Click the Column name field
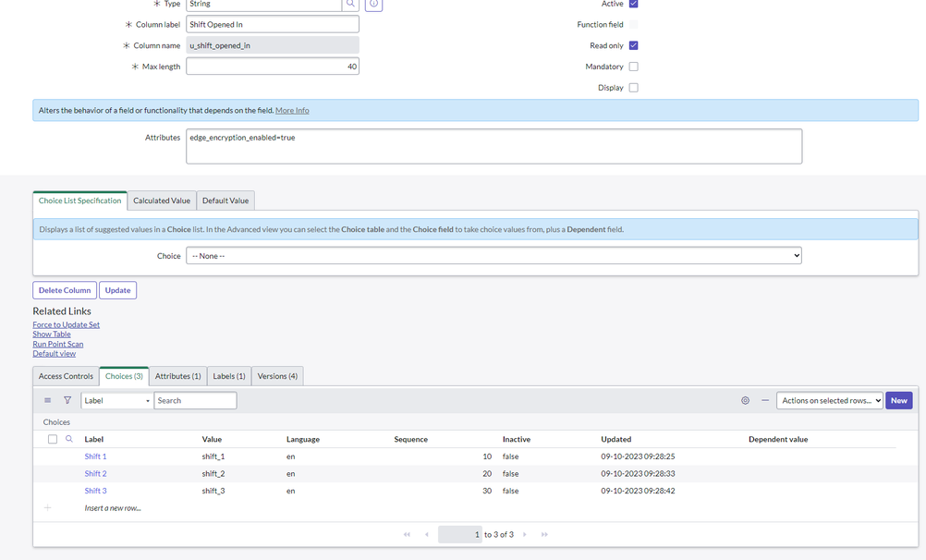The height and width of the screenshot is (560, 926). coord(273,45)
